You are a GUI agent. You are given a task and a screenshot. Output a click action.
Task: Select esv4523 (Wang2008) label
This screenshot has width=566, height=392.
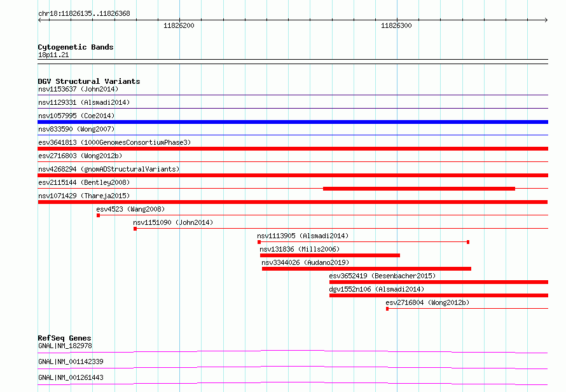point(130,209)
